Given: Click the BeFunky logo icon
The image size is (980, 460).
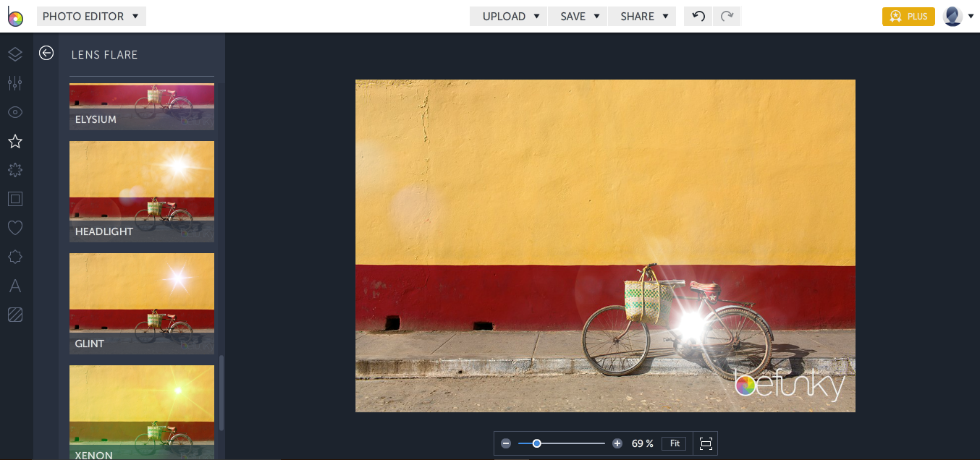Looking at the screenshot, I should 15,16.
